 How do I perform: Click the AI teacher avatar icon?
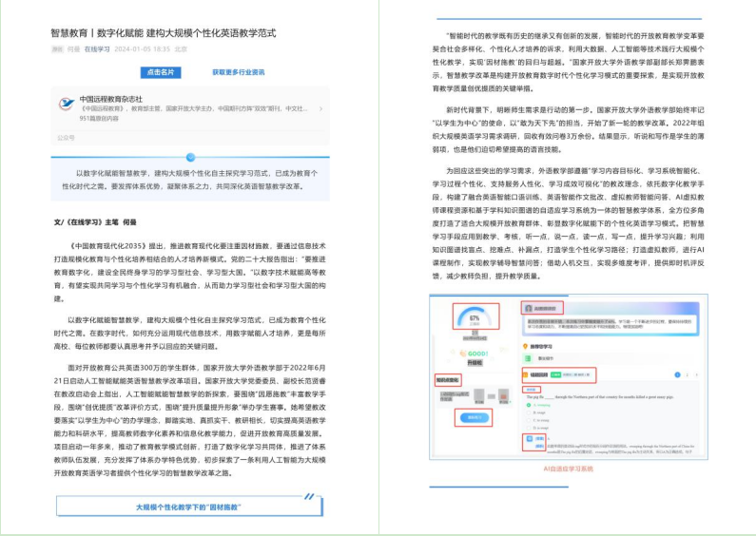tap(529, 308)
